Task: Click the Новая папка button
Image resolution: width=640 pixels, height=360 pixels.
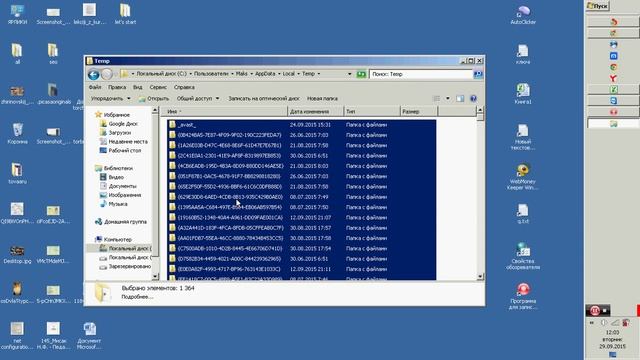Action: pyautogui.click(x=322, y=98)
